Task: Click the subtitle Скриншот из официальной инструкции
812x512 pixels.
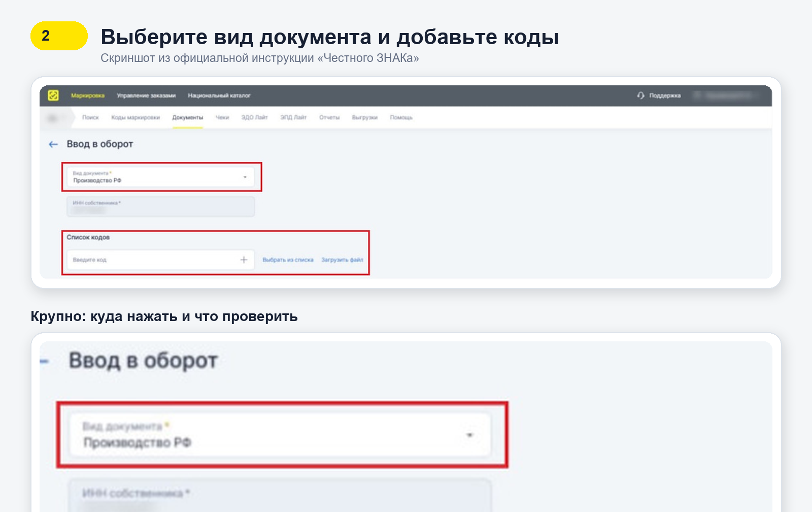Action: coord(260,58)
